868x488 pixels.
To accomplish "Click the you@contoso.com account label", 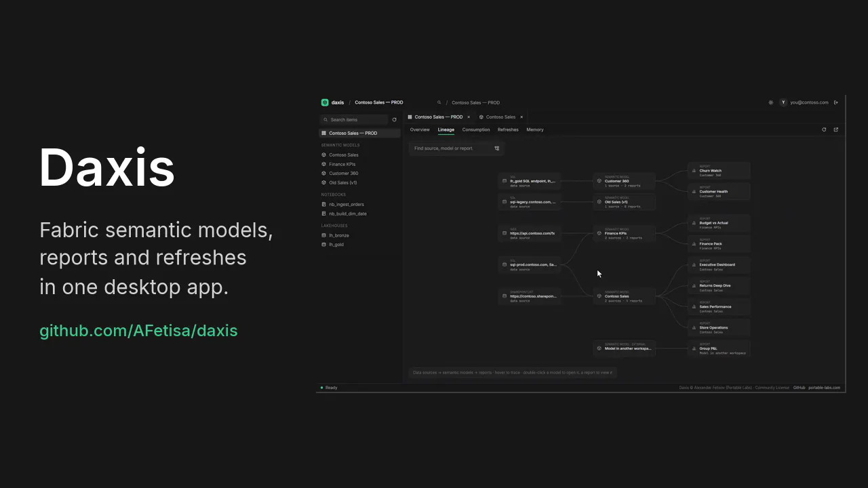I will (x=810, y=102).
